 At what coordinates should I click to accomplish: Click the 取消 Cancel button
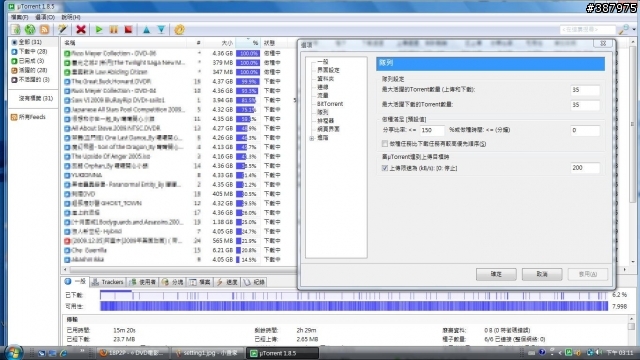click(542, 274)
